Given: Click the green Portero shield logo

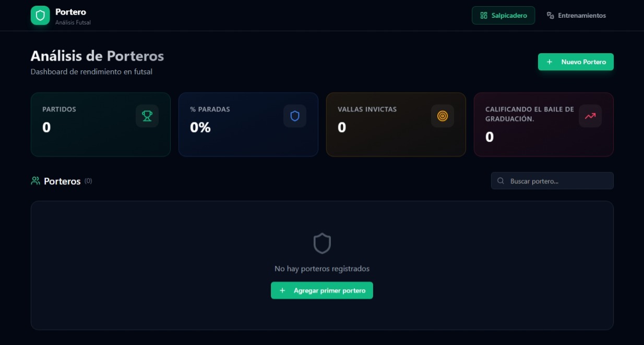Looking at the screenshot, I should click(x=40, y=15).
